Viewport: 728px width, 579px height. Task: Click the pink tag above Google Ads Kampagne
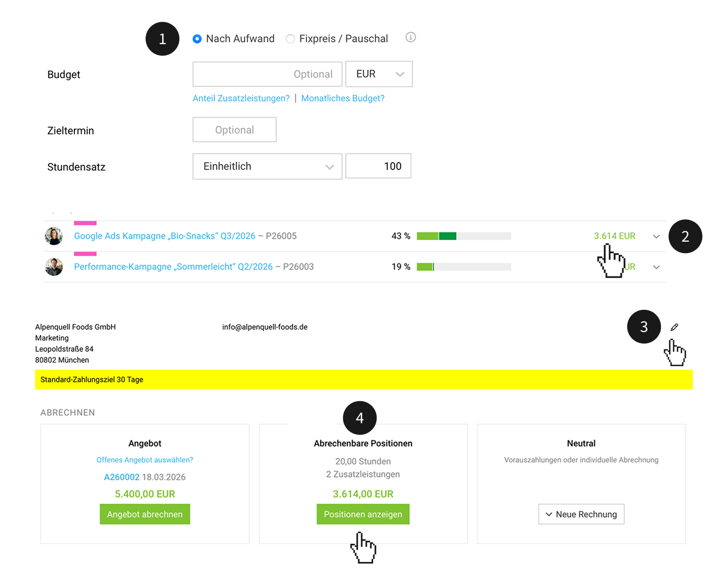click(x=85, y=223)
